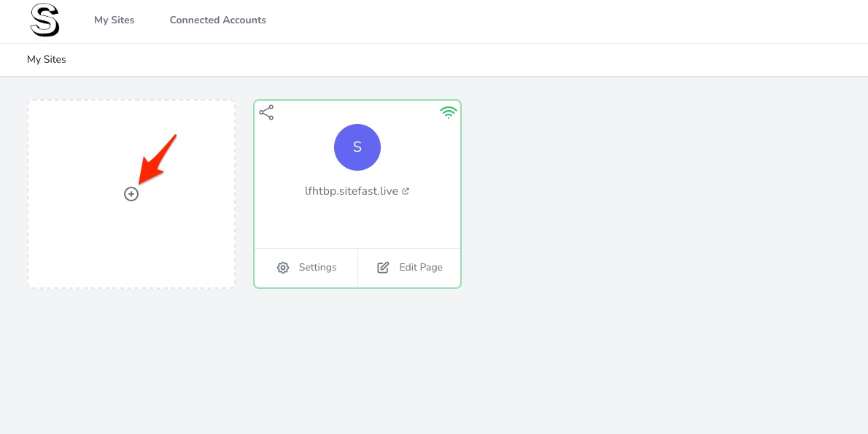Click the pencil icon beside Edit Page
This screenshot has height=434, width=868.
[x=383, y=268]
